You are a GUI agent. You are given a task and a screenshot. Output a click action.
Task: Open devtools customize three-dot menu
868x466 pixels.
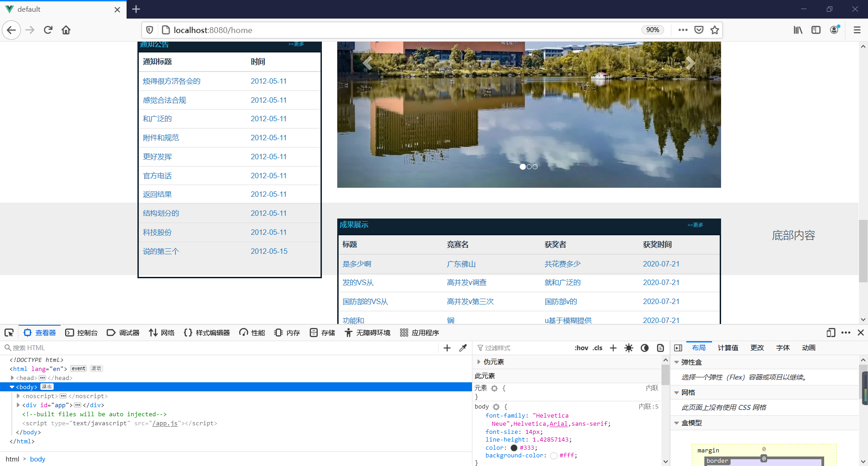click(x=846, y=333)
